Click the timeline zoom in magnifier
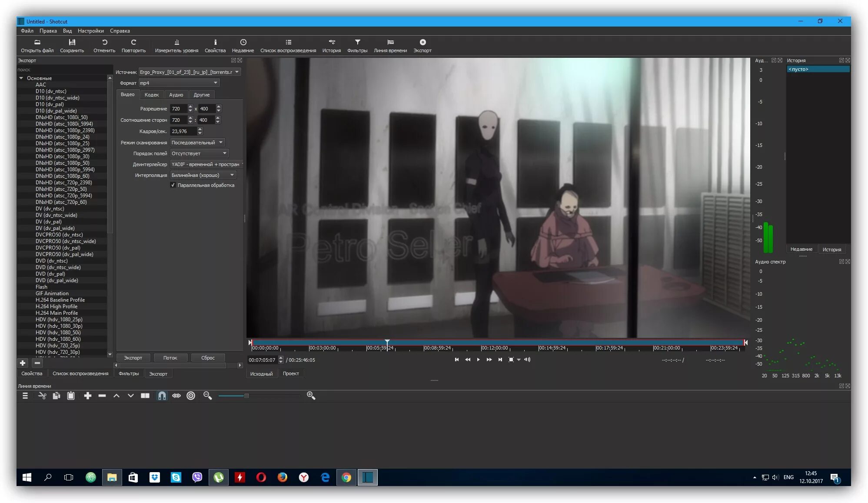Screen dimensions: 868x503 pyautogui.click(x=311, y=395)
